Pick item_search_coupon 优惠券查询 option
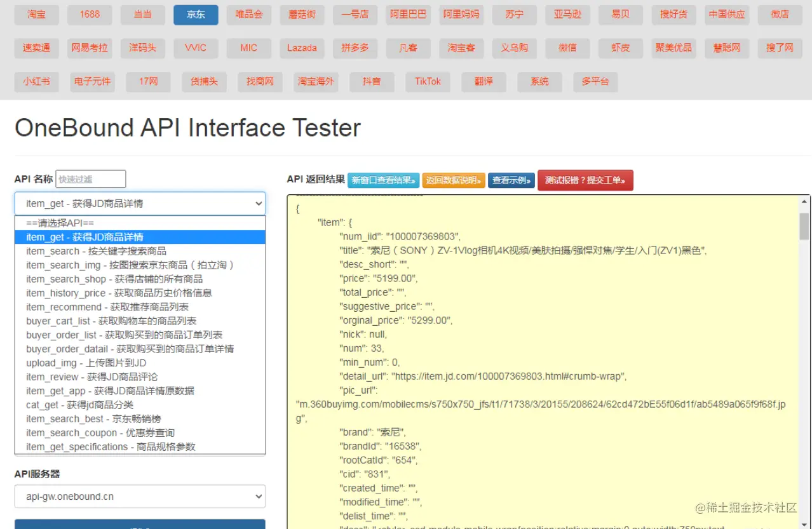This screenshot has width=812, height=529. (140, 432)
